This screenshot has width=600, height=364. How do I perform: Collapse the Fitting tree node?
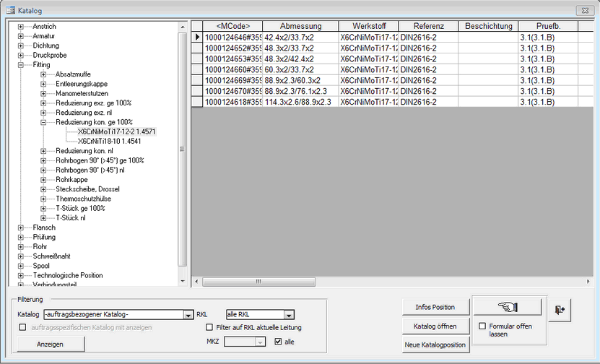[x=21, y=64]
